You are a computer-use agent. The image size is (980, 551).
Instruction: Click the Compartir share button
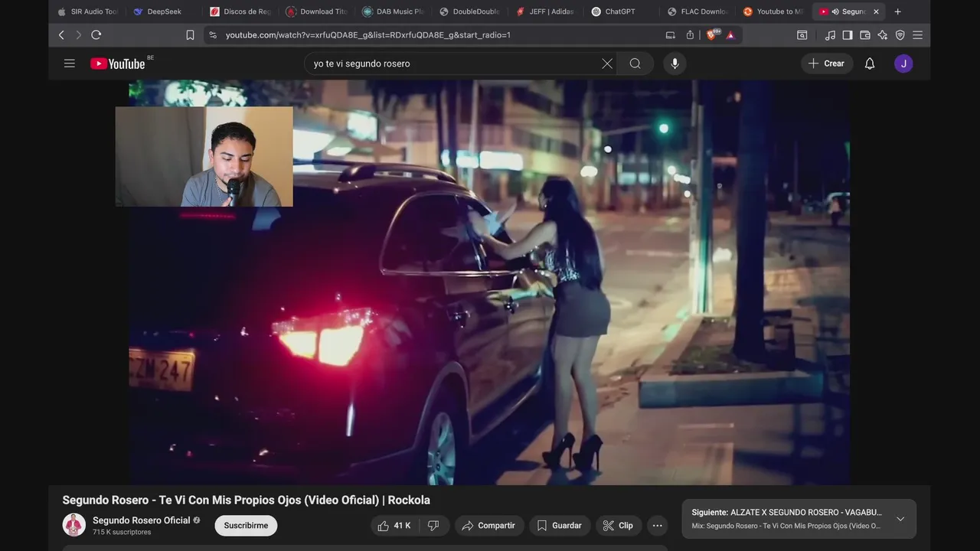pyautogui.click(x=489, y=526)
